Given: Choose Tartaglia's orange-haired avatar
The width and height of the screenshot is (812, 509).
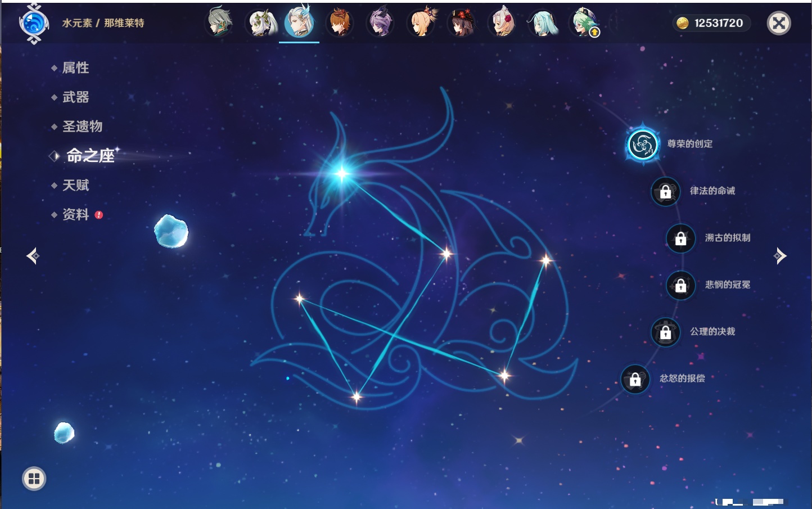Looking at the screenshot, I should (340, 23).
